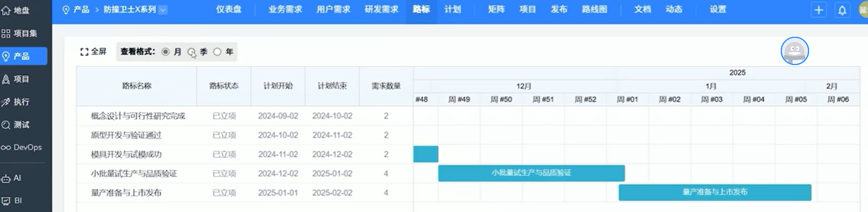Click the 计划开始 column header
Viewport: 868px width, 212px height.
[278, 86]
